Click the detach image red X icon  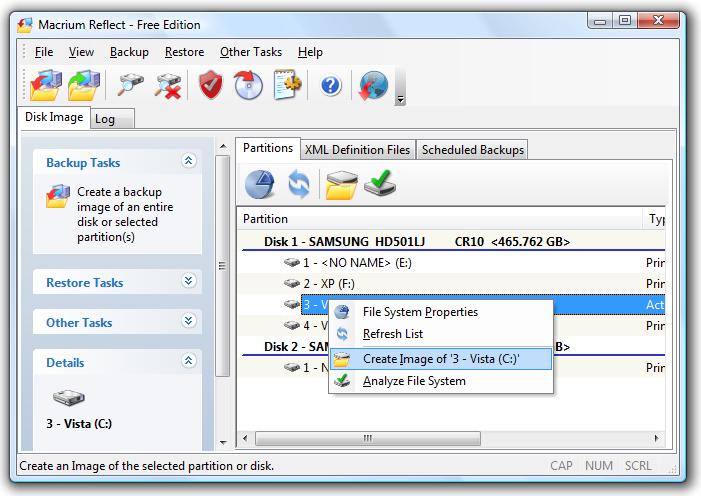[x=168, y=85]
